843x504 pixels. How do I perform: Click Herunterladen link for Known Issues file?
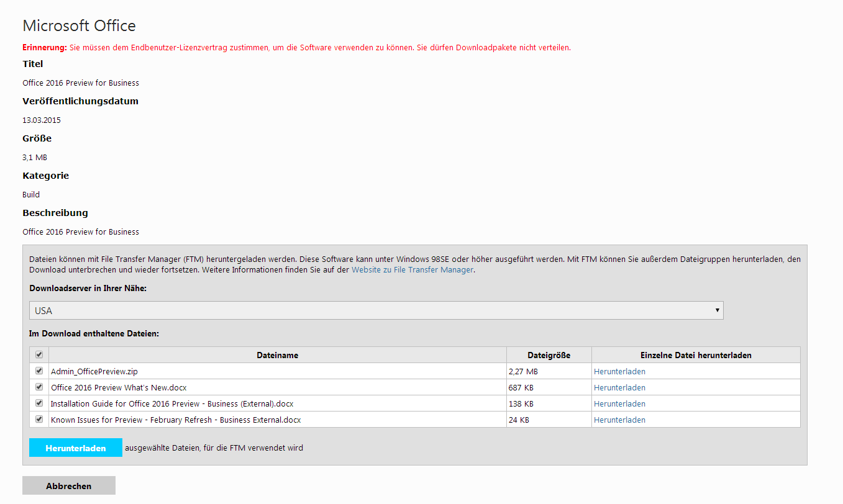619,420
